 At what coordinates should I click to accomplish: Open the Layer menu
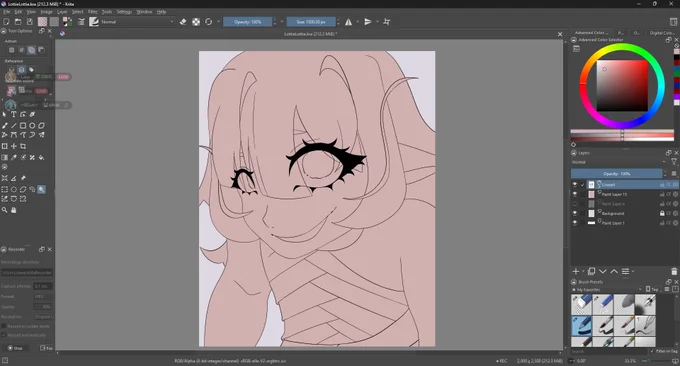[x=62, y=12]
